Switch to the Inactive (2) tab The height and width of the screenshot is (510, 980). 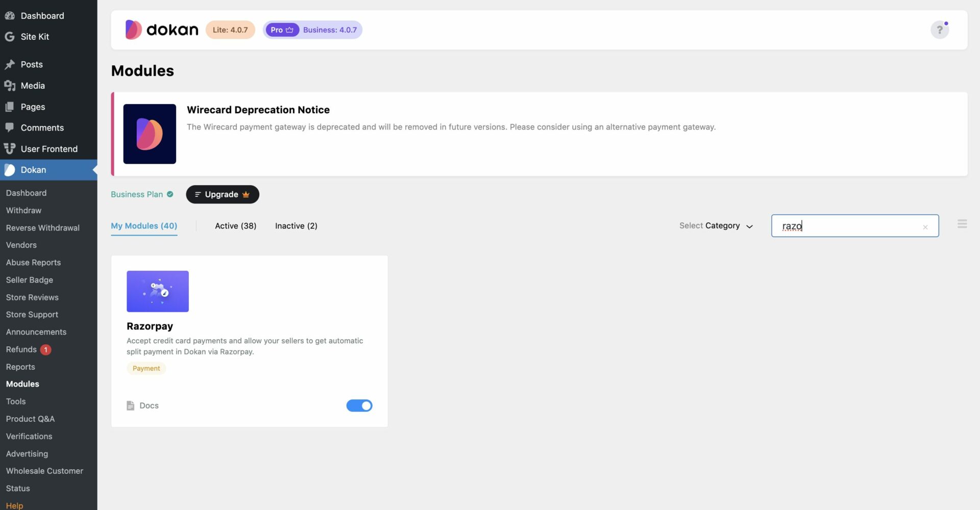[x=296, y=226]
